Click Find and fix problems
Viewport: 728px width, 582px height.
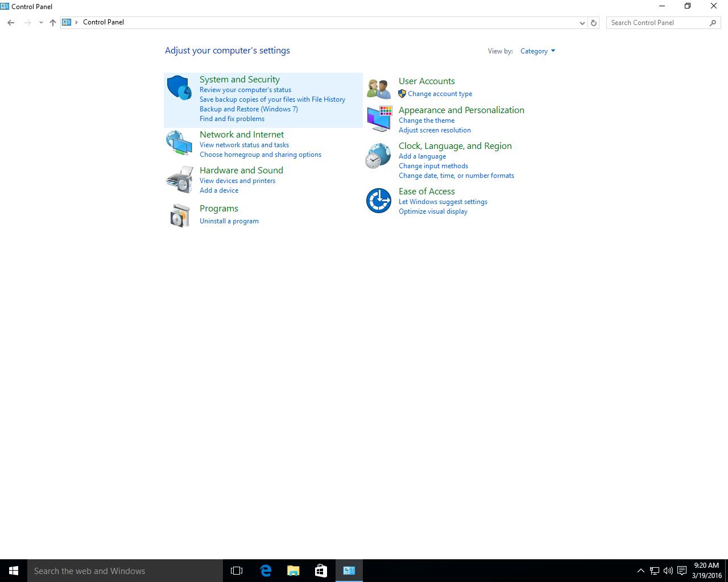coord(232,119)
